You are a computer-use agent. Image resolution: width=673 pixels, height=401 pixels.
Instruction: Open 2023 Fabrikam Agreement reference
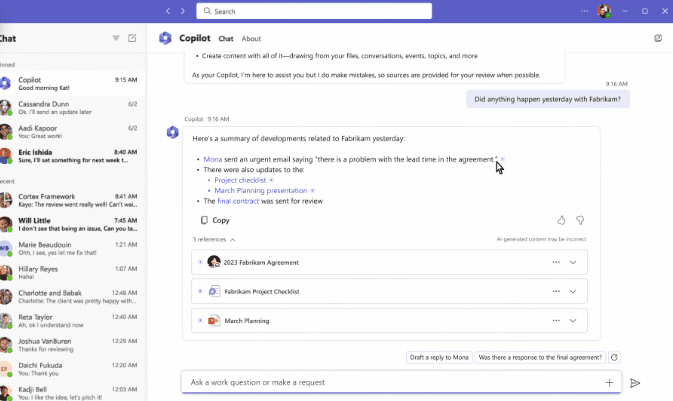[389, 262]
